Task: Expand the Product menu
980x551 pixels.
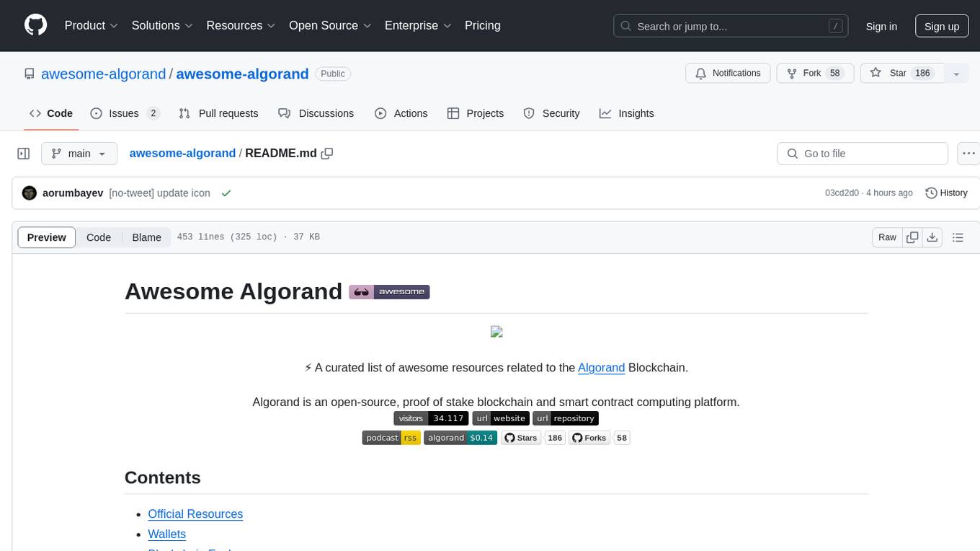Action: [92, 25]
